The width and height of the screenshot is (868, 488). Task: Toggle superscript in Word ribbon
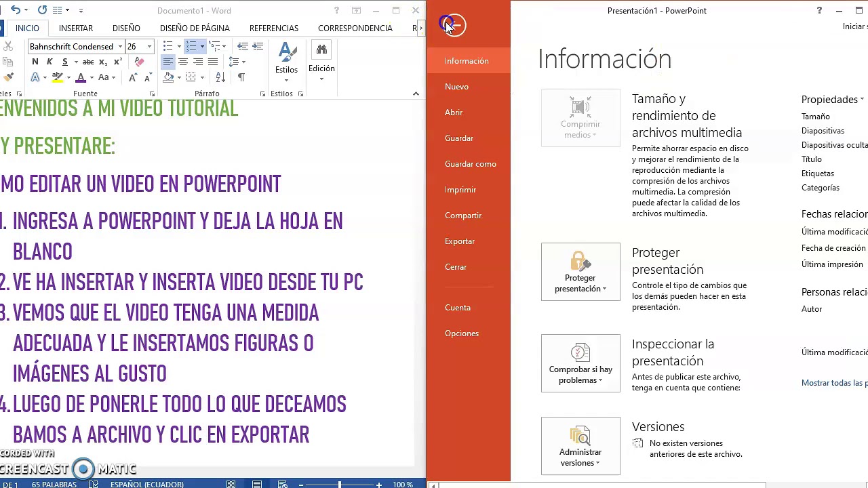point(117,62)
